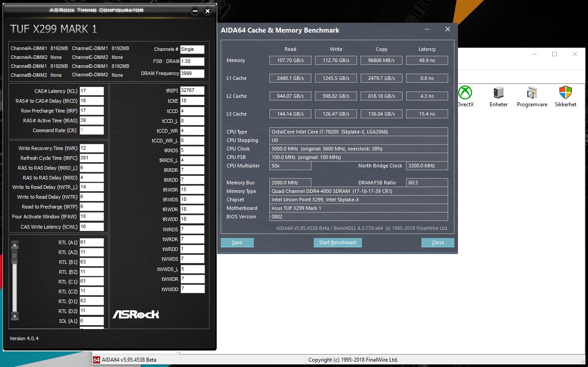Click the IOL (A1) value field
Image resolution: width=588 pixels, height=367 pixels.
92,321
